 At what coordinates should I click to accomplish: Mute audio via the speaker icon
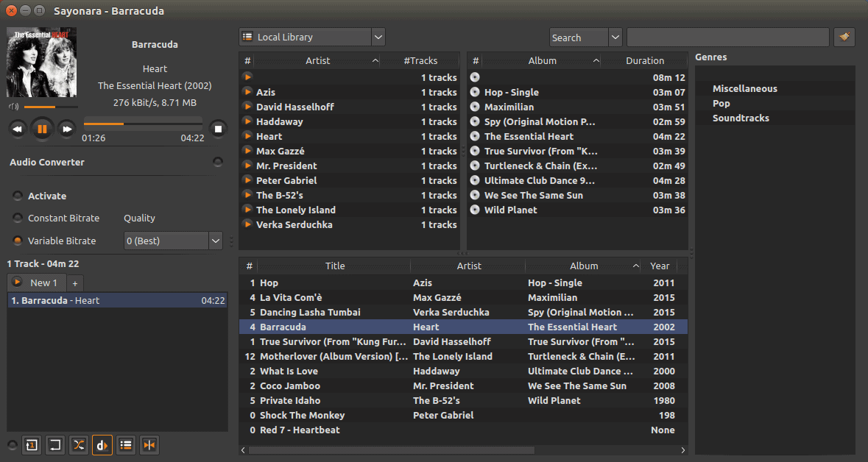click(14, 106)
